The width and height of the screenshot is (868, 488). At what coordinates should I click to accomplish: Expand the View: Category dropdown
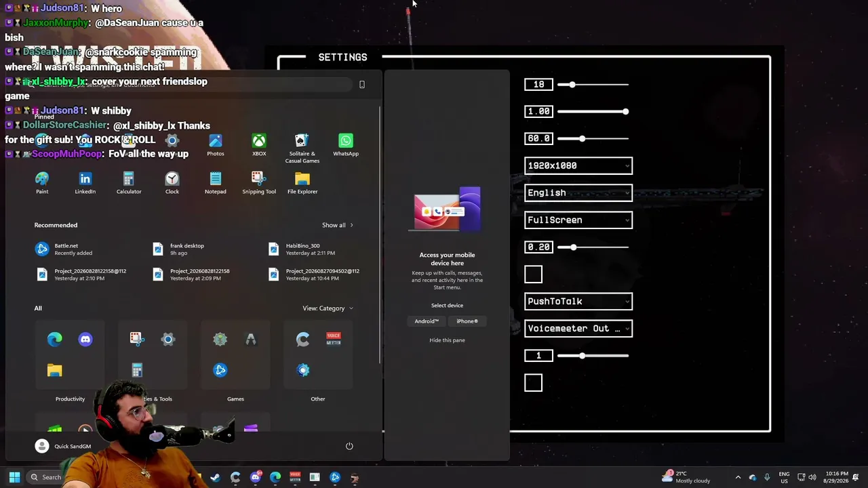[x=328, y=308]
